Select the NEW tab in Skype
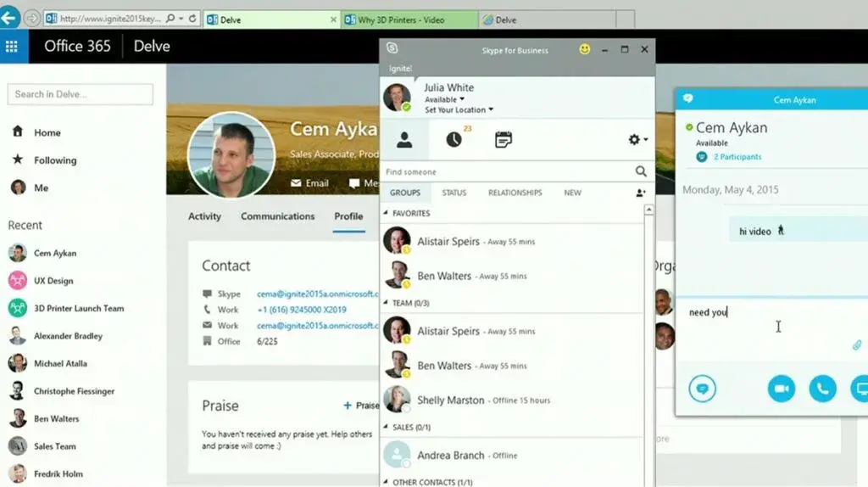Image resolution: width=868 pixels, height=487 pixels. (572, 193)
